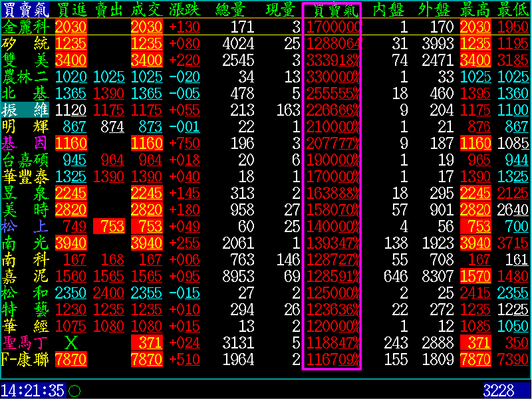Viewport: 532px width, 399px height.
Task: Choose the 現量 column header
Action: pos(280,9)
